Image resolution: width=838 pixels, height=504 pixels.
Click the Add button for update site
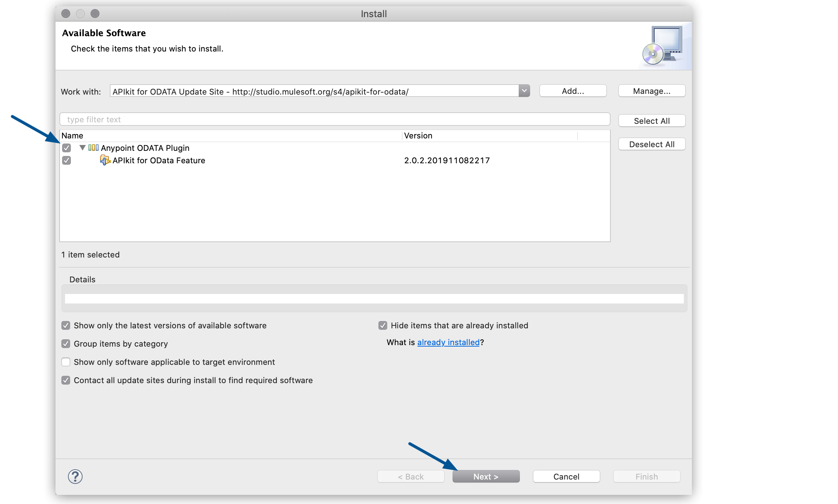pyautogui.click(x=572, y=91)
